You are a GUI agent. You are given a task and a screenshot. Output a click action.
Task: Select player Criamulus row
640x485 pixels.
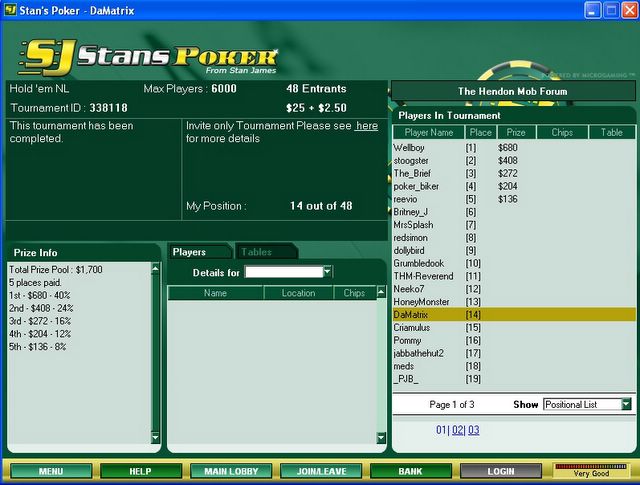click(514, 327)
